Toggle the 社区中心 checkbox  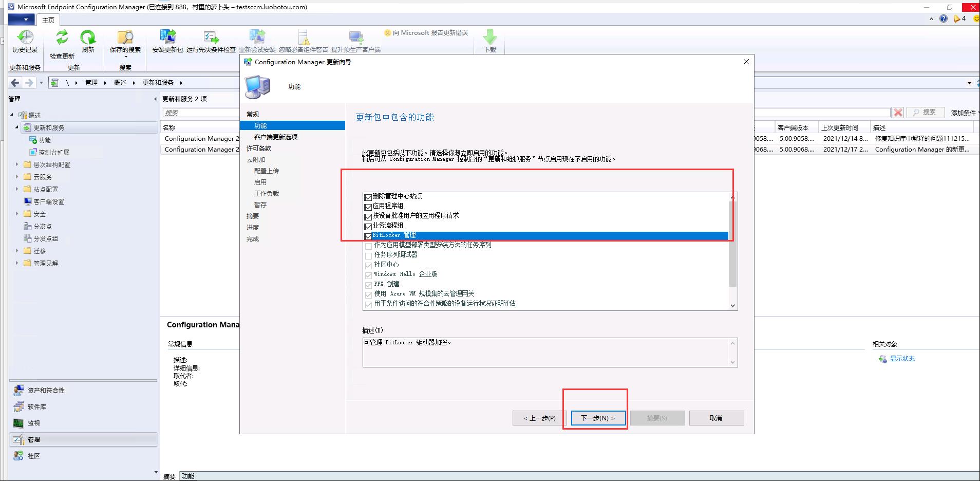[368, 265]
